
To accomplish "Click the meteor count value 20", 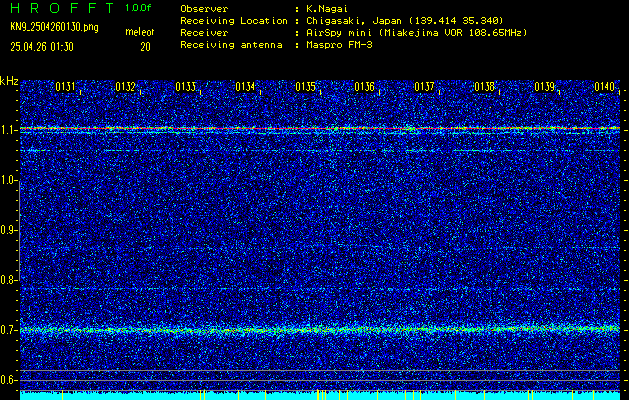I will click(145, 47).
